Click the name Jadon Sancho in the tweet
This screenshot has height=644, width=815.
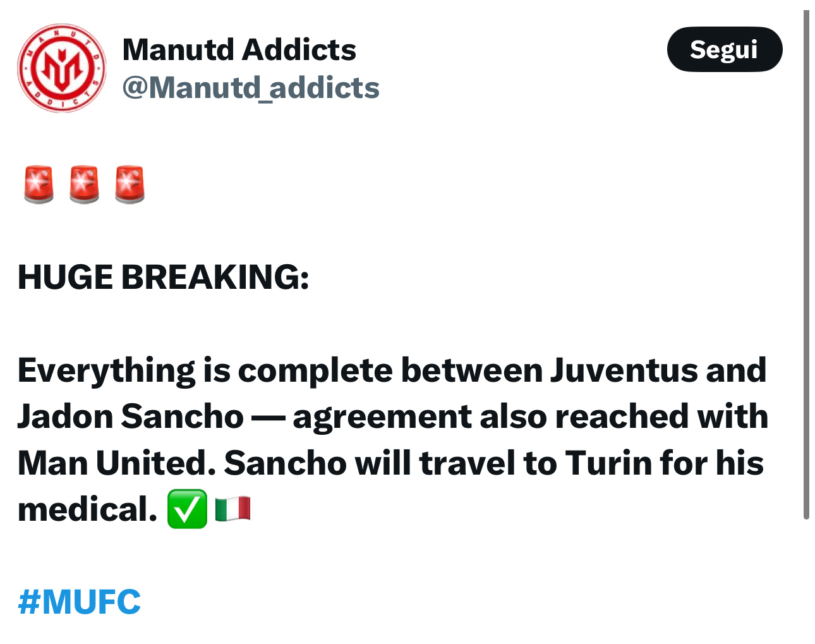[x=130, y=416]
